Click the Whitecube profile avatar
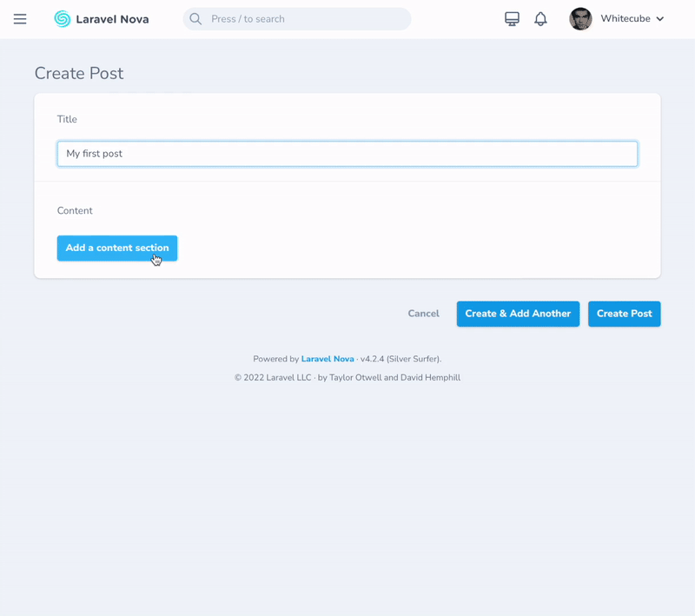 (x=580, y=18)
